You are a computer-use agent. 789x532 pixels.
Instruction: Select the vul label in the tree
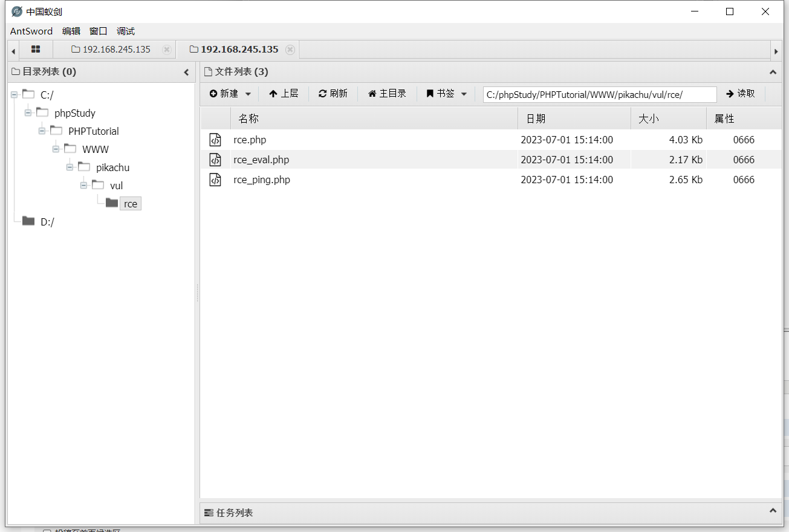116,186
